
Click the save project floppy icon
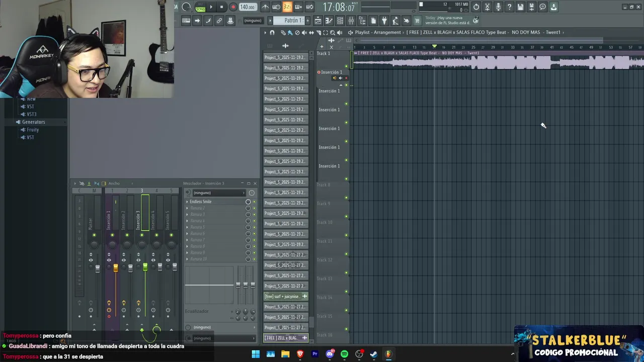520,7
